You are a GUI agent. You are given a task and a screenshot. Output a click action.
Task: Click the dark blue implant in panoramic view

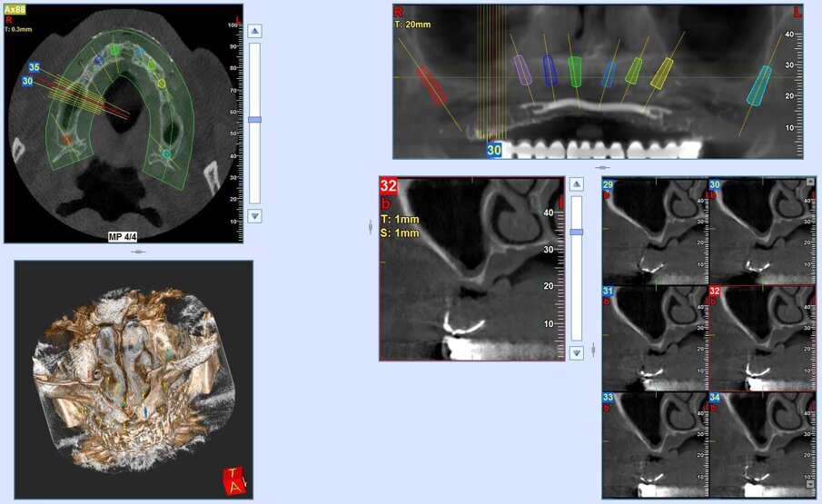pos(549,69)
